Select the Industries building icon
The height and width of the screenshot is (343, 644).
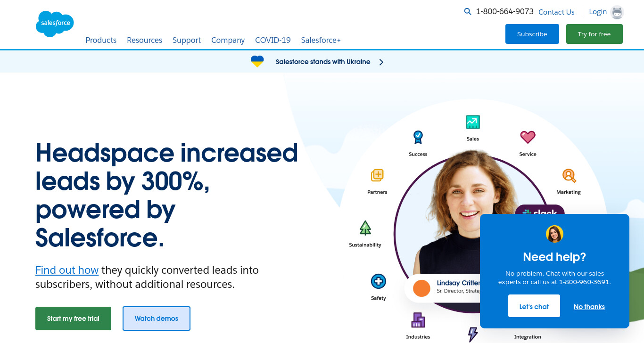point(418,320)
